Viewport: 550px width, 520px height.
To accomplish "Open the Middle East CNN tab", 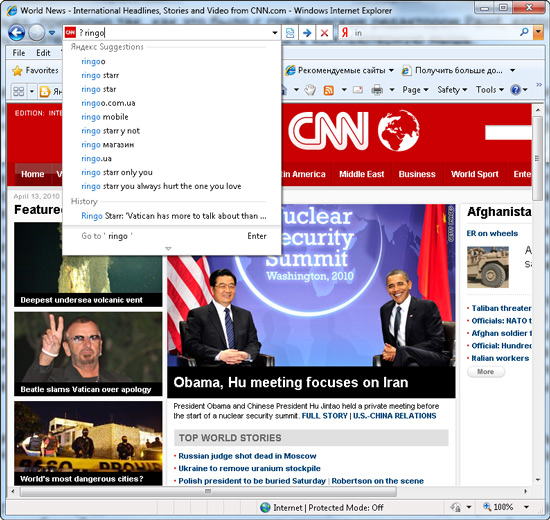I will click(362, 174).
